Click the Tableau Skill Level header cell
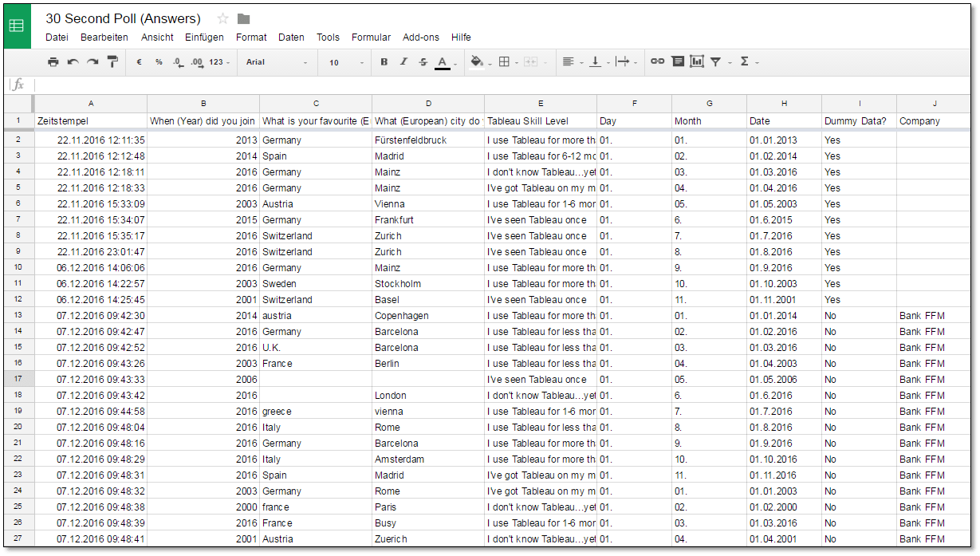 [541, 121]
